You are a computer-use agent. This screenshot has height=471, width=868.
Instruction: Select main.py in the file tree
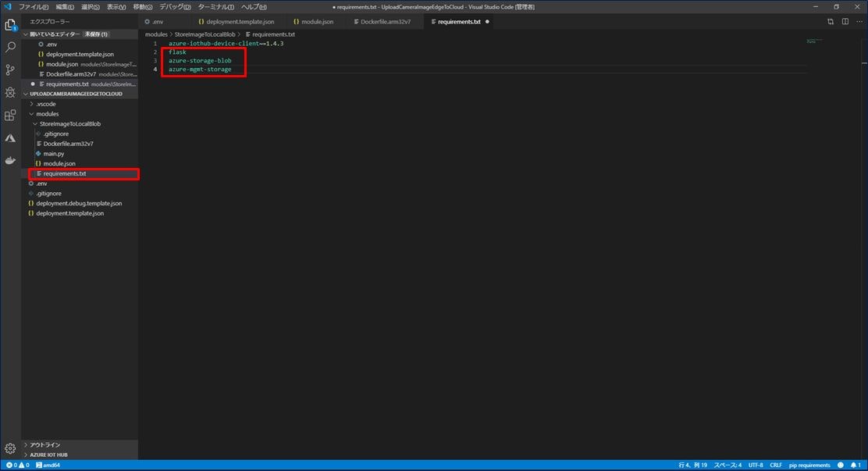pos(55,153)
